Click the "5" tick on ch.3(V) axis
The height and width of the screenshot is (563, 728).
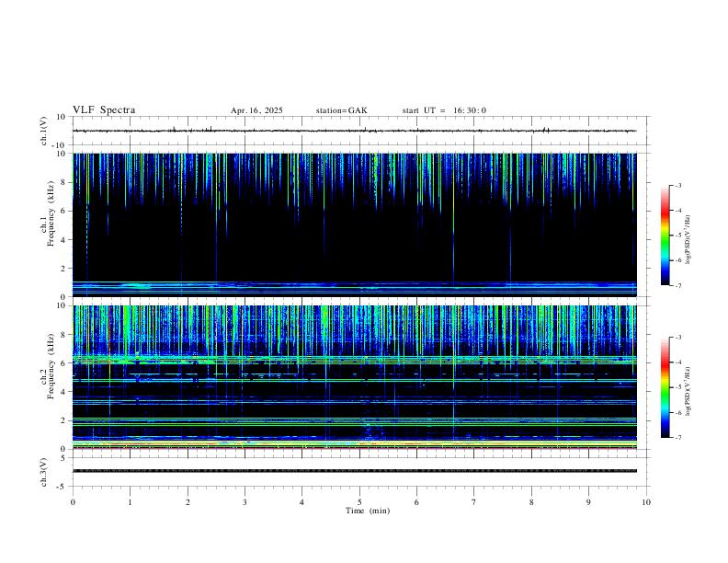pyautogui.click(x=64, y=458)
